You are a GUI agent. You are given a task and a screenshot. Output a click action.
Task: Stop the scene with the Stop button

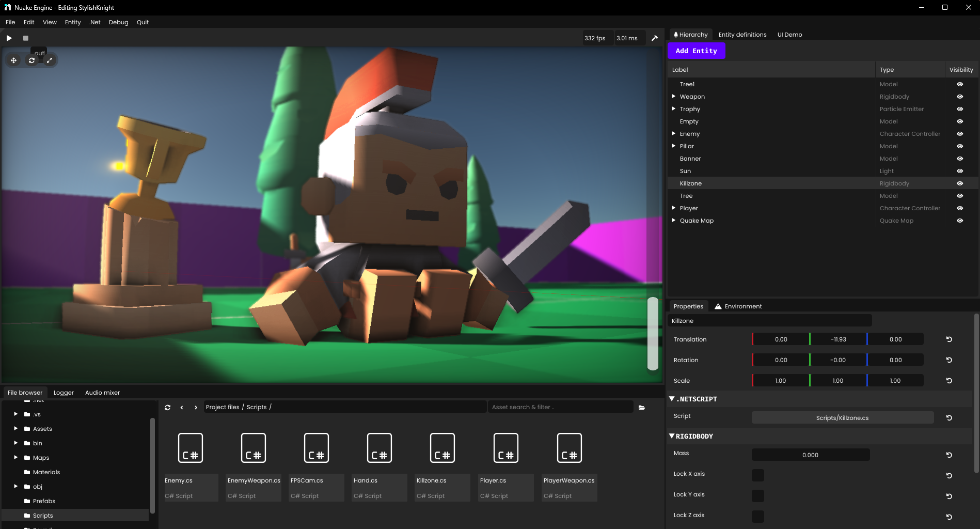coord(25,38)
